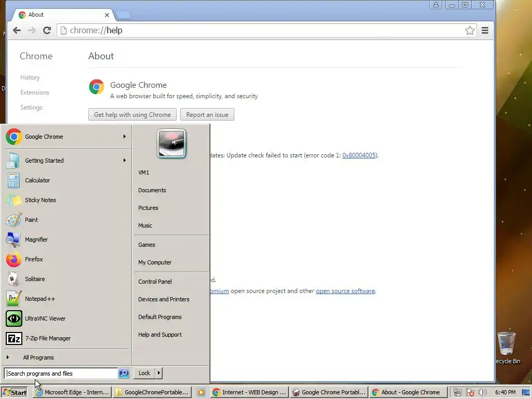Bookmark this page with the star
Viewport: 532px width, 399px height.
pos(470,31)
